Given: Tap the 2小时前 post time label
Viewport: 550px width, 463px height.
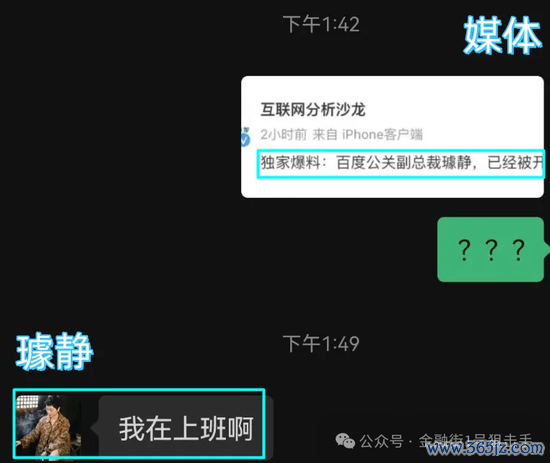Looking at the screenshot, I should point(283,134).
